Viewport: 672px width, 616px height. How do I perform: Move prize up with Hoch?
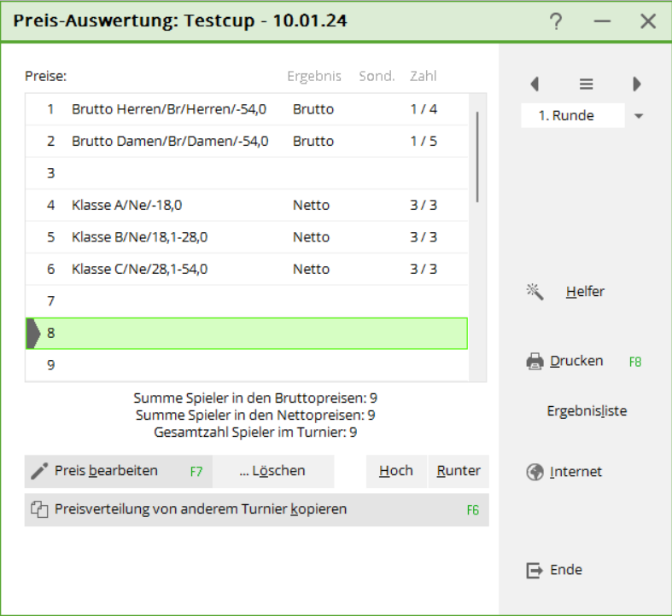[x=396, y=471]
